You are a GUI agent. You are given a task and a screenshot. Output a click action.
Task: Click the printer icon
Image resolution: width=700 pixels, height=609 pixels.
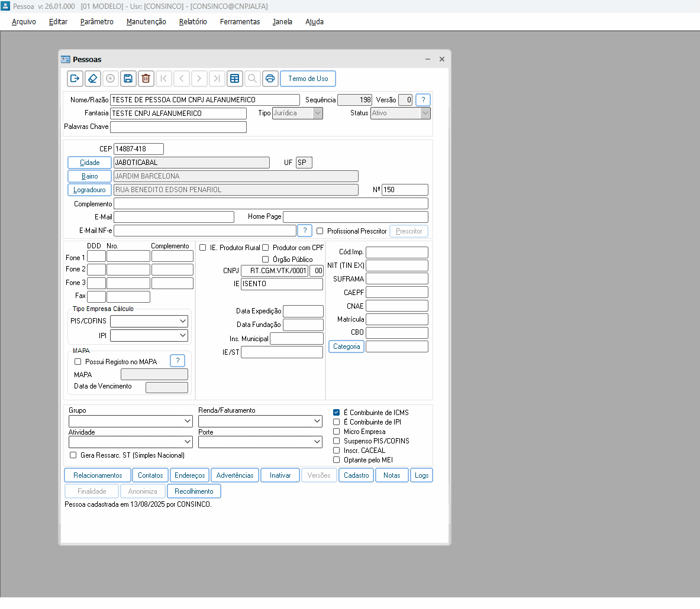pyautogui.click(x=270, y=79)
